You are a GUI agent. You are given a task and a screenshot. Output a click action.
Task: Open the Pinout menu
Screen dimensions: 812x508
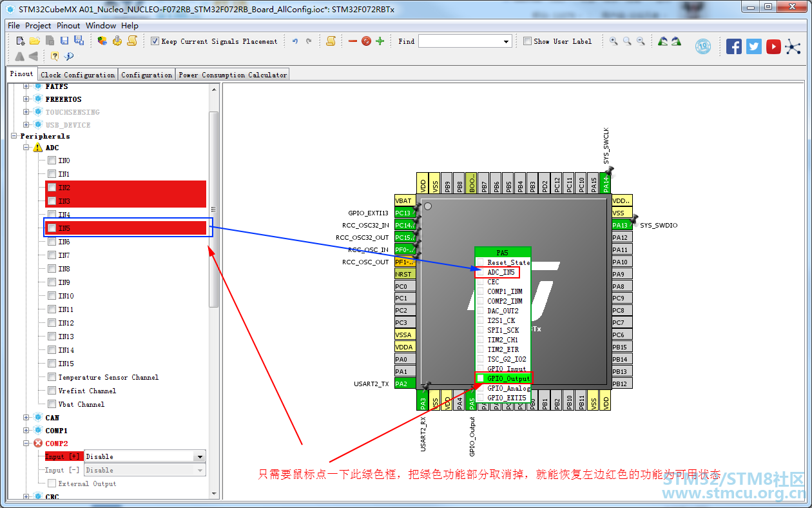point(68,26)
